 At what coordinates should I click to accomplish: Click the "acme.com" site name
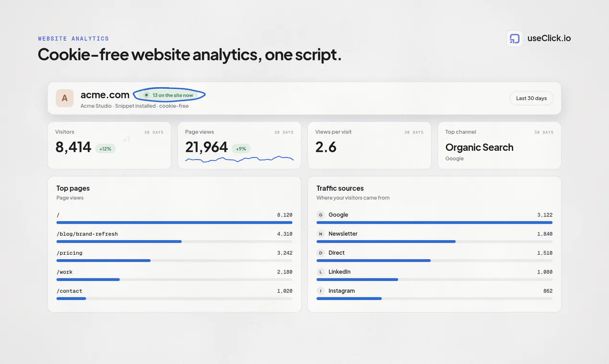(105, 95)
